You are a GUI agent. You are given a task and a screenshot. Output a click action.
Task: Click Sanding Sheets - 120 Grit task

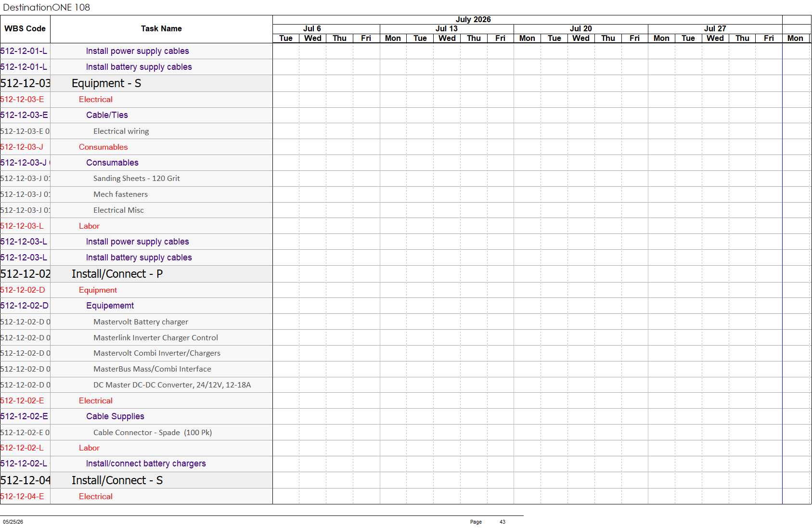tap(137, 179)
